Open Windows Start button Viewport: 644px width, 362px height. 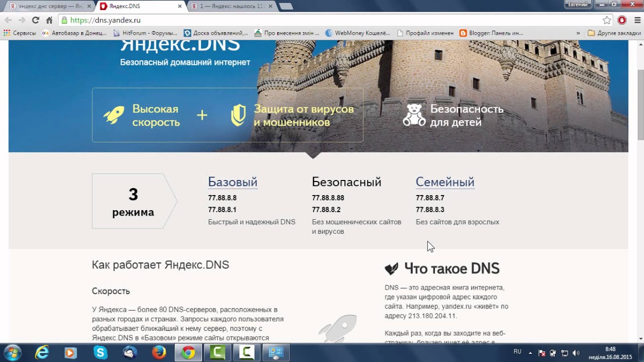click(x=12, y=353)
